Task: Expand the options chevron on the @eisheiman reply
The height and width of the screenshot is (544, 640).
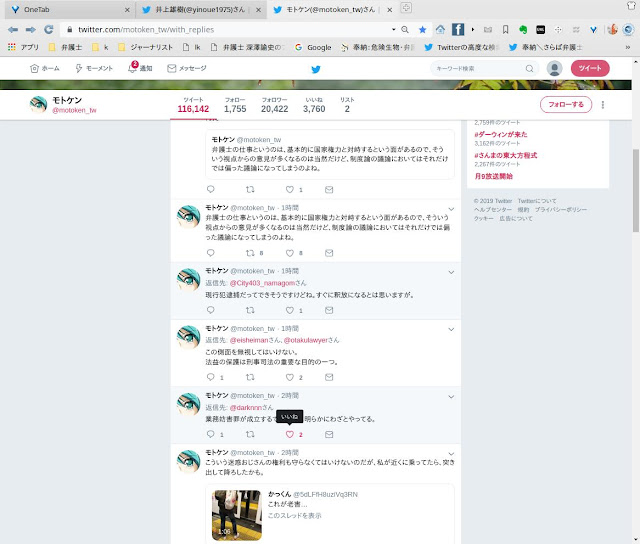Action: click(x=451, y=329)
